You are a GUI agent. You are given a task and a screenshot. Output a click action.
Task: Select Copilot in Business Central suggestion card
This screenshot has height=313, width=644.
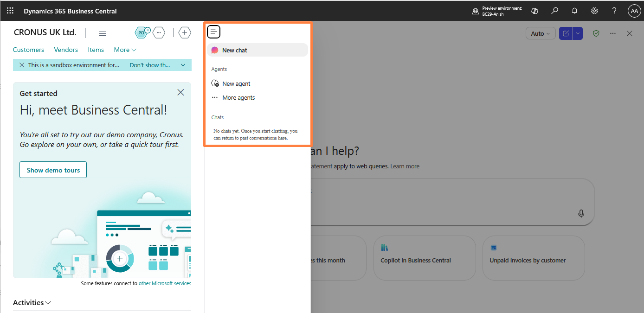pos(425,258)
